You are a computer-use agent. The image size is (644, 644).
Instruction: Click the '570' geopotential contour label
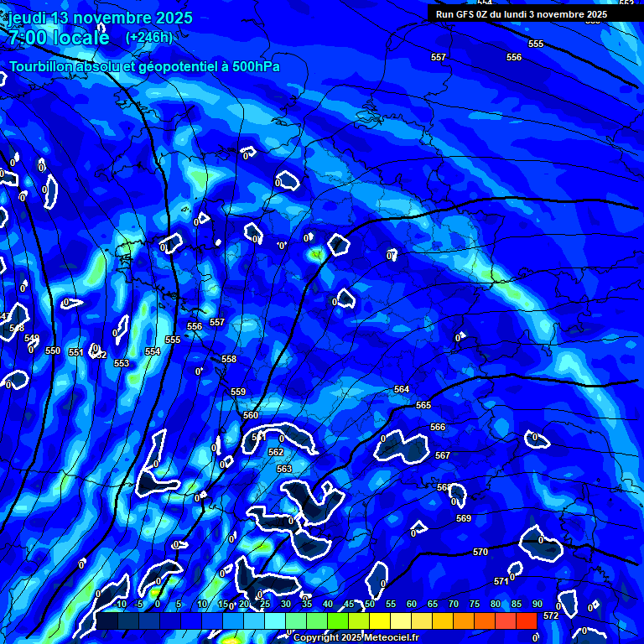pyautogui.click(x=480, y=552)
